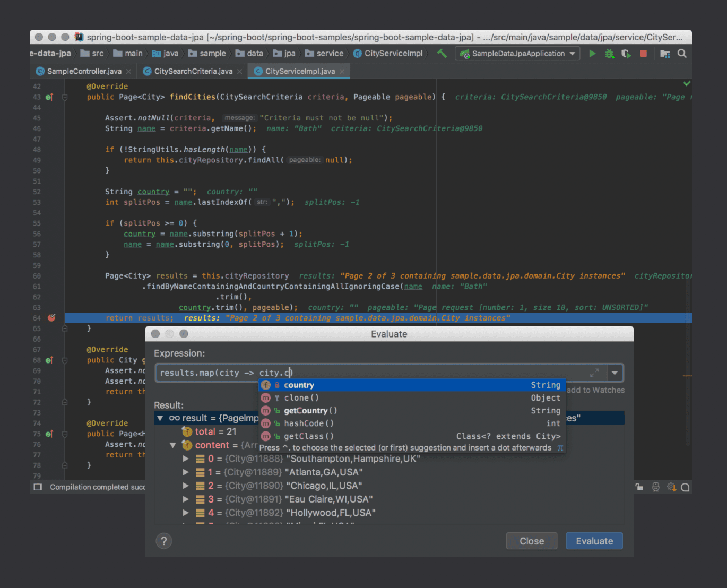Viewport: 727px width, 588px height.
Task: Toggle tool window bars icon at bottom left
Action: click(x=38, y=487)
